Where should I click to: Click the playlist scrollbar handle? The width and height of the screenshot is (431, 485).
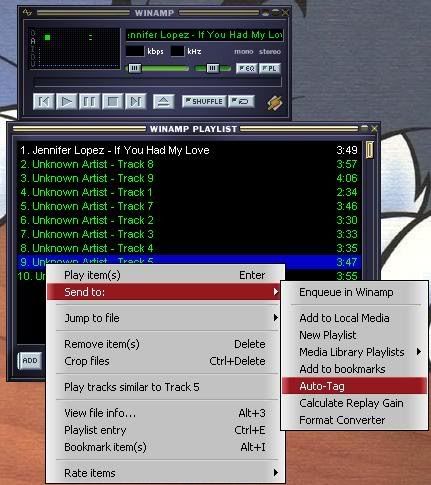click(369, 150)
